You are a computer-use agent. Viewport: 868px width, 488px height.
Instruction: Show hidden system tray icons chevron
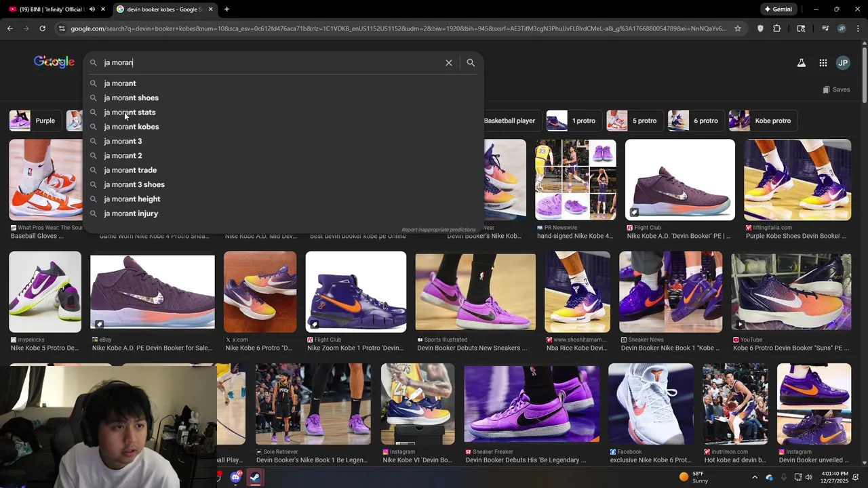click(755, 477)
